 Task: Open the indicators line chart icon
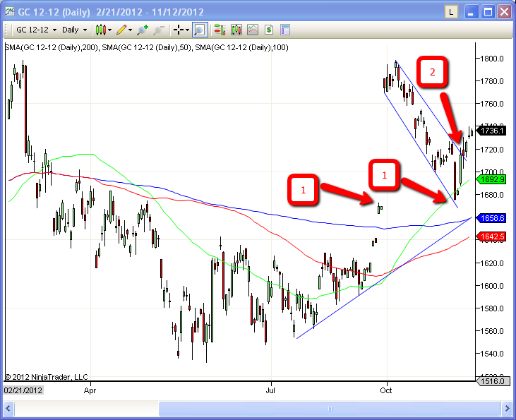tap(253, 30)
